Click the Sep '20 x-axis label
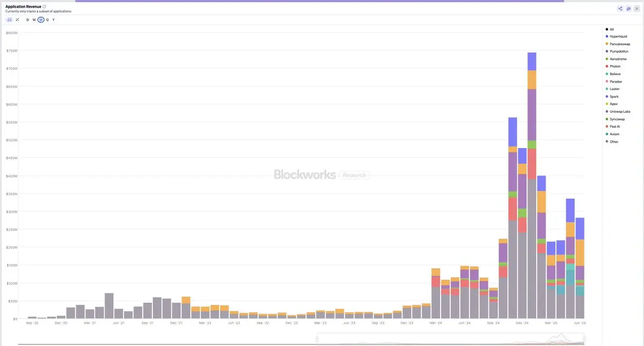Screen dimensions: 644x346 point(32,323)
